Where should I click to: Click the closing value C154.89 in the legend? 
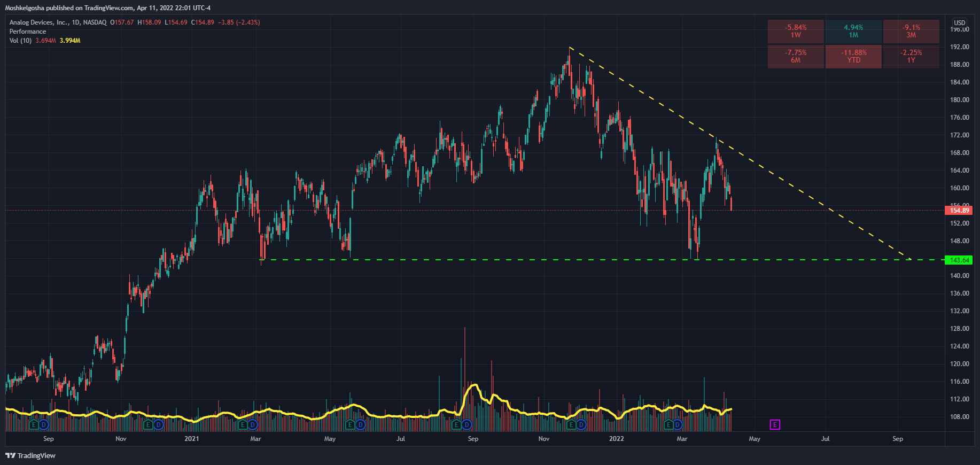click(x=203, y=22)
